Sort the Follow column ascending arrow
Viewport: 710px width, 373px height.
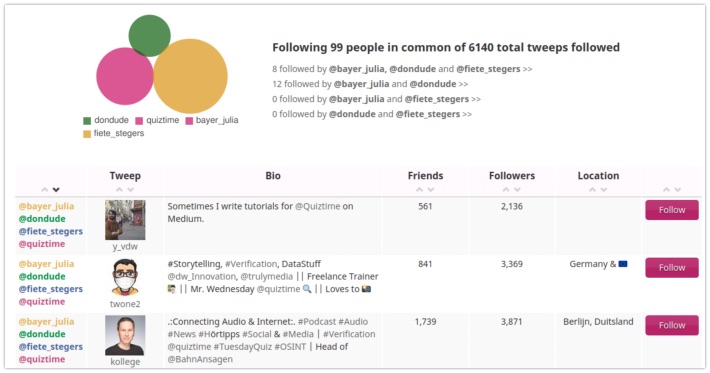tap(666, 190)
